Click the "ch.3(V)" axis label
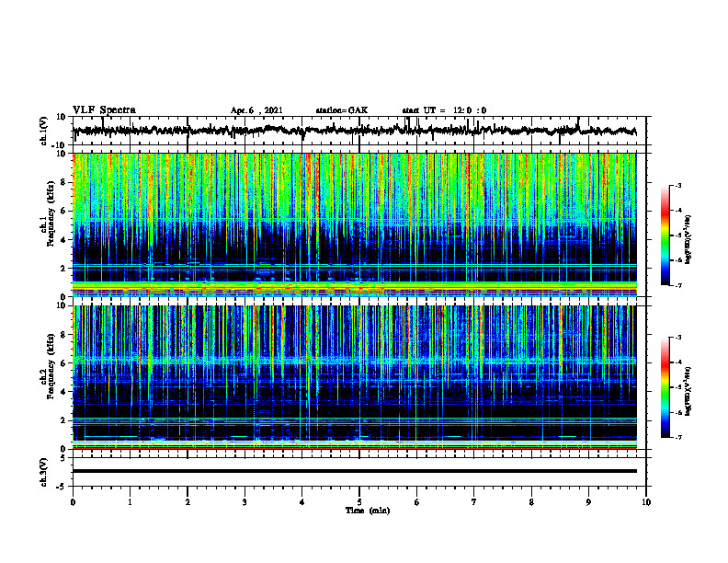Viewport: 728px width, 563px height. point(44,473)
